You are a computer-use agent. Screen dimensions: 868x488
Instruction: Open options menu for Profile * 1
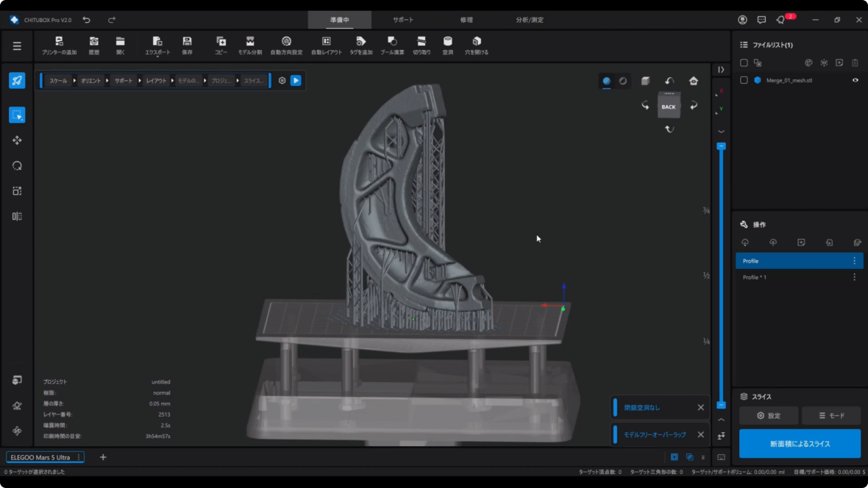tap(854, 277)
